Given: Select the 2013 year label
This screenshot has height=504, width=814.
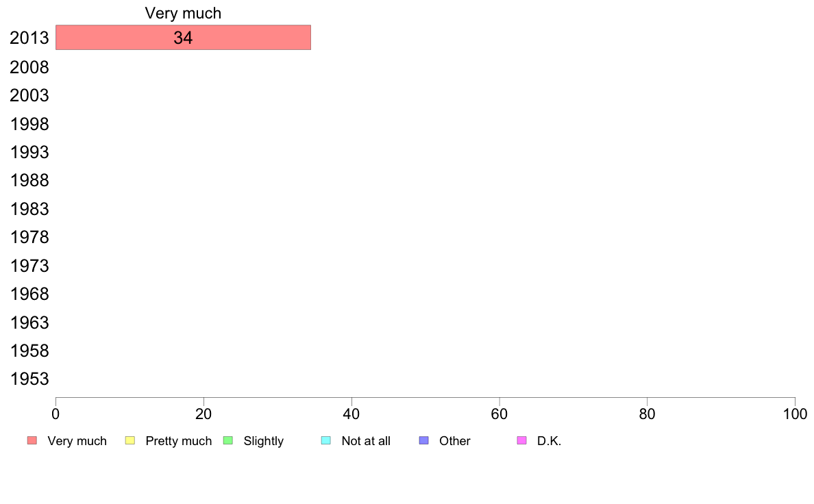Looking at the screenshot, I should click(29, 38).
